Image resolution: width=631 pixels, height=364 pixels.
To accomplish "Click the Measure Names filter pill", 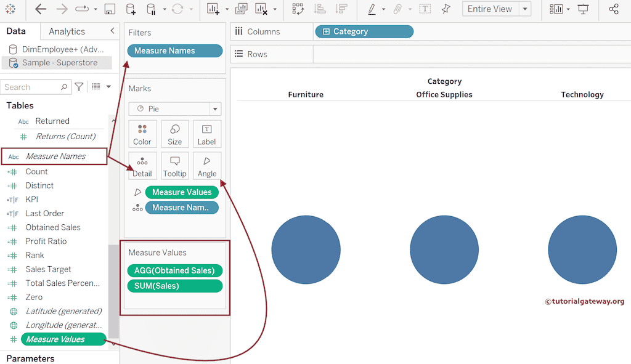I will coord(174,51).
